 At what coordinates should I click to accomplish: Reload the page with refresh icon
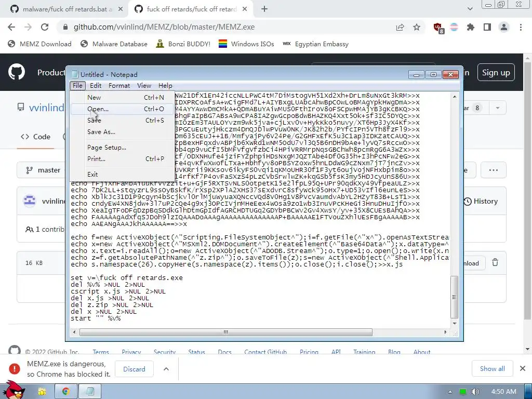click(45, 27)
